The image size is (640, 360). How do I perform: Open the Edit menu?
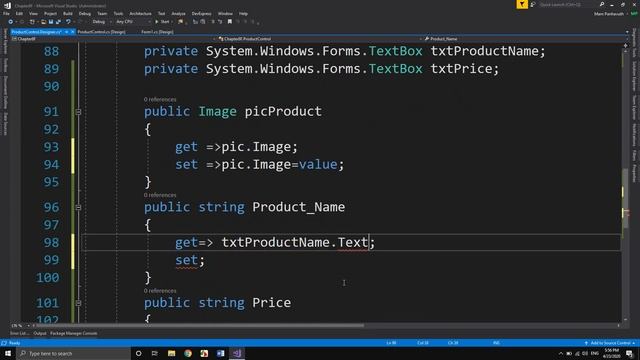pos(19,13)
